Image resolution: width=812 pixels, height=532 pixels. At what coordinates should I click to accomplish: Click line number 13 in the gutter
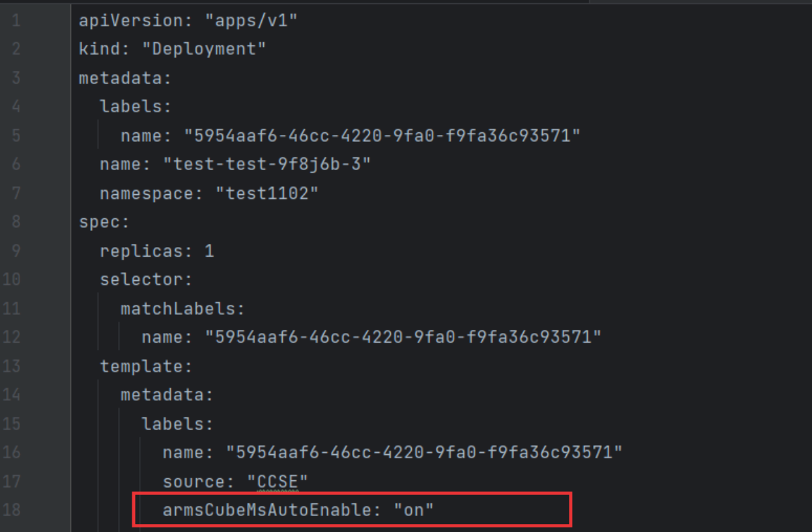(11, 366)
